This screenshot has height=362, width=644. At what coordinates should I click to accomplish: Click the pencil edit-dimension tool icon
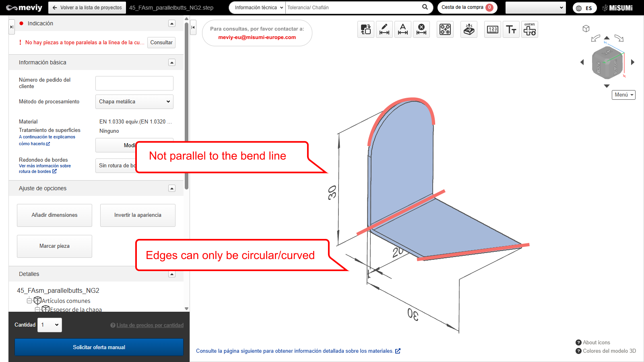point(384,29)
